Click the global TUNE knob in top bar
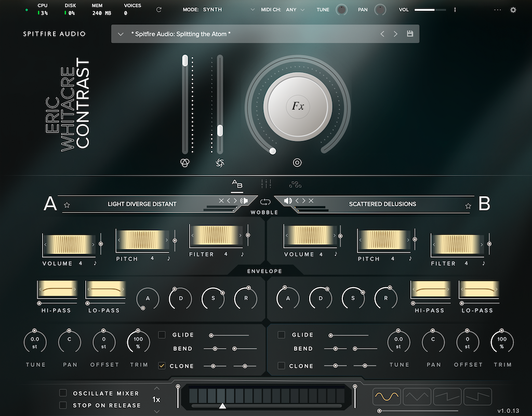 [x=341, y=9]
